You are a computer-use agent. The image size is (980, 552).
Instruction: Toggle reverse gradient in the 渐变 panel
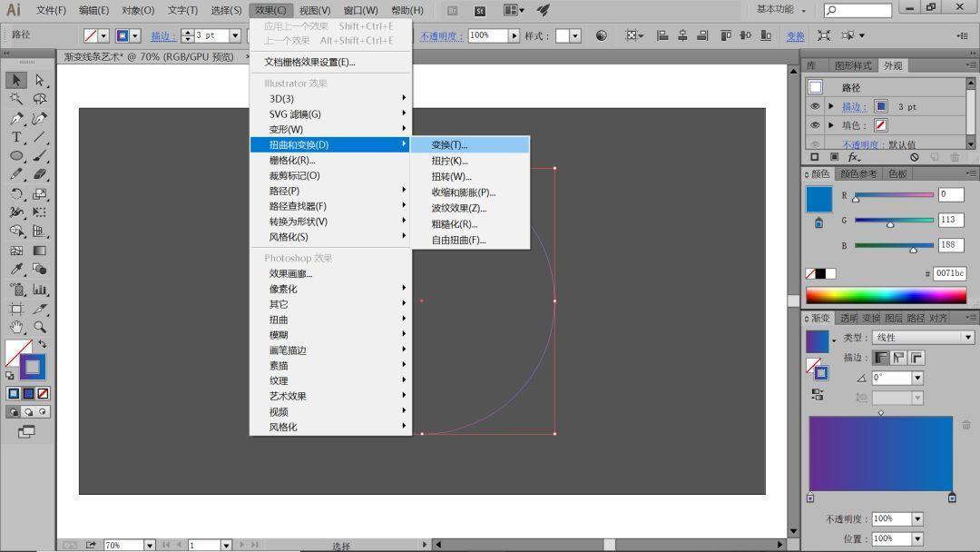(818, 395)
